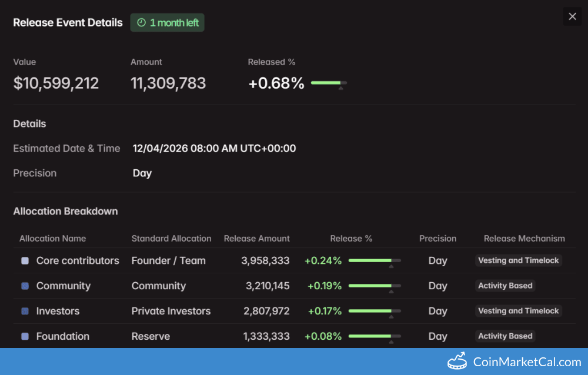Click the '1 month left' badge
Image resolution: width=588 pixels, height=375 pixels.
(168, 23)
